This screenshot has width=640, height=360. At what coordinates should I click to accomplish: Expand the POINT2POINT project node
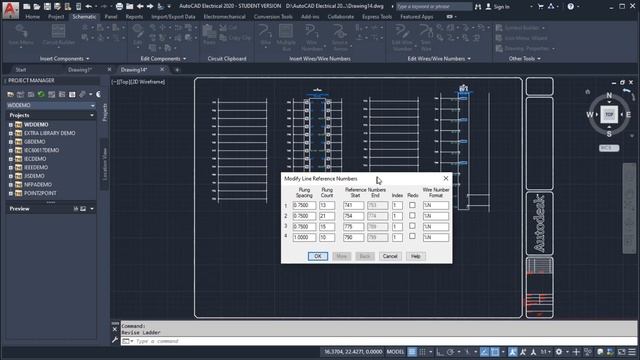point(11,193)
